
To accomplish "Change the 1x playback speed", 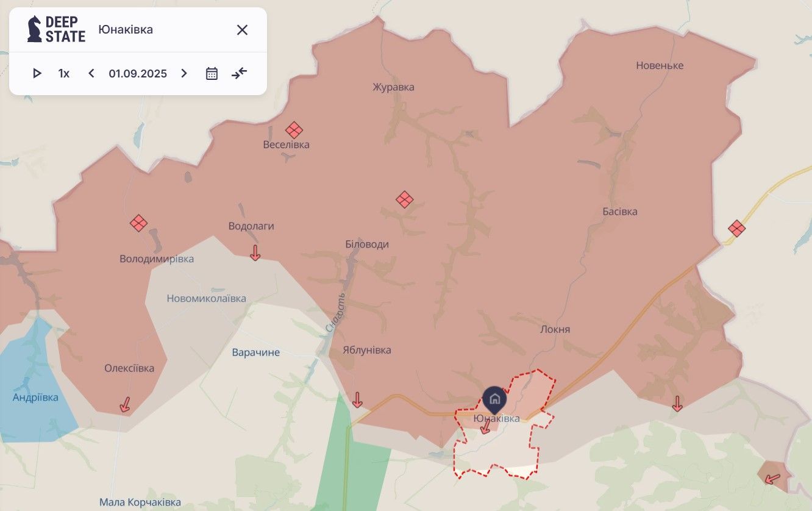I will click(64, 74).
